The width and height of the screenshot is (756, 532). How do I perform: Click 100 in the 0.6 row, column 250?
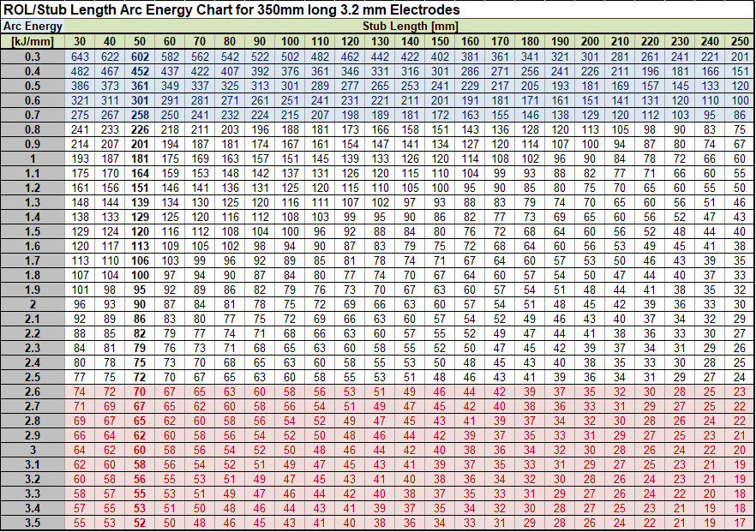[x=740, y=101]
